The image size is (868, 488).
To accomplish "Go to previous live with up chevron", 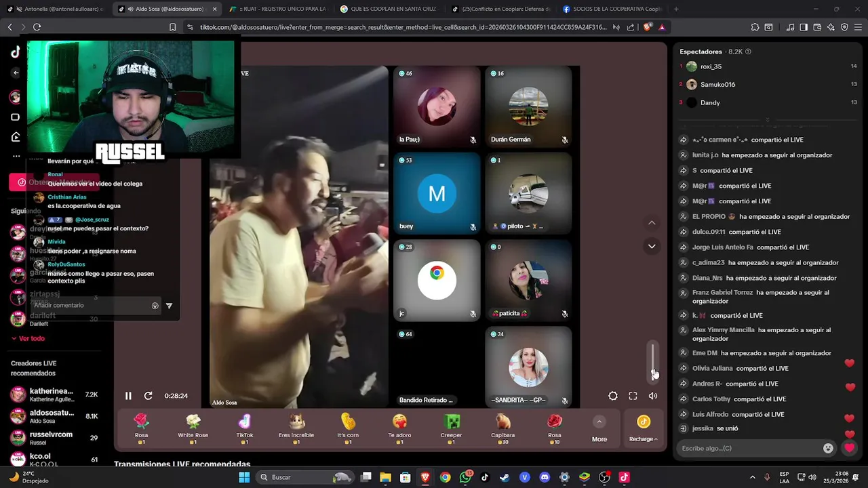I will tap(652, 223).
